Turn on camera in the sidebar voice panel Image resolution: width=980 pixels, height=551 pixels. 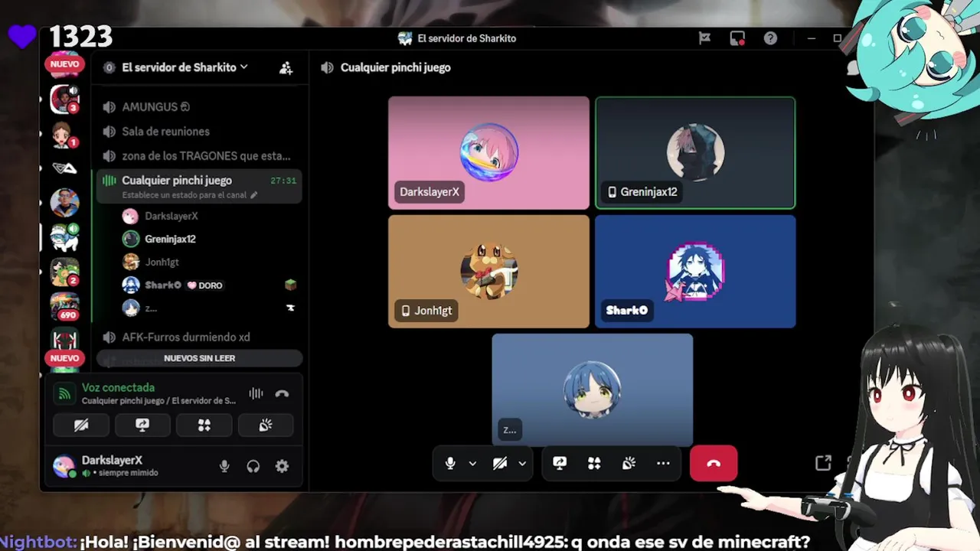coord(81,425)
